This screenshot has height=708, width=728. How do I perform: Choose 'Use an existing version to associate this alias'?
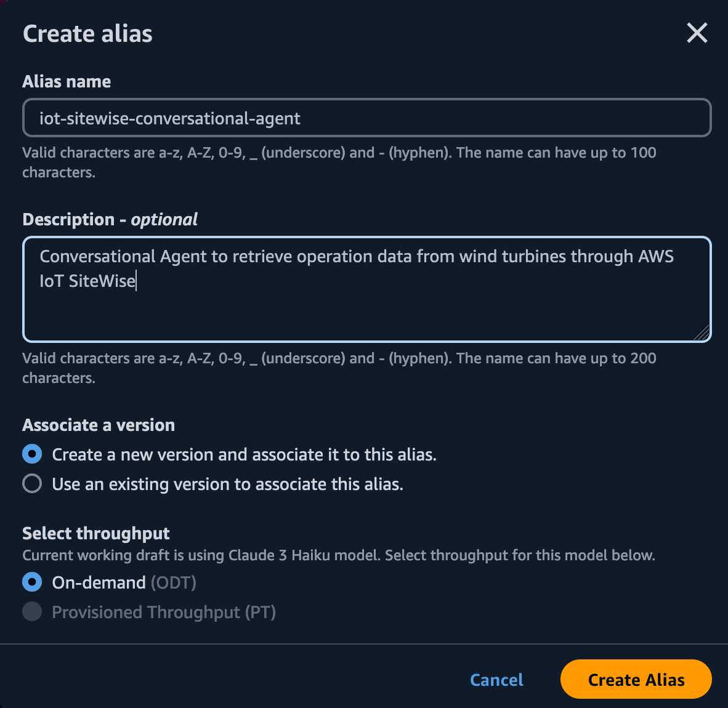click(x=31, y=483)
